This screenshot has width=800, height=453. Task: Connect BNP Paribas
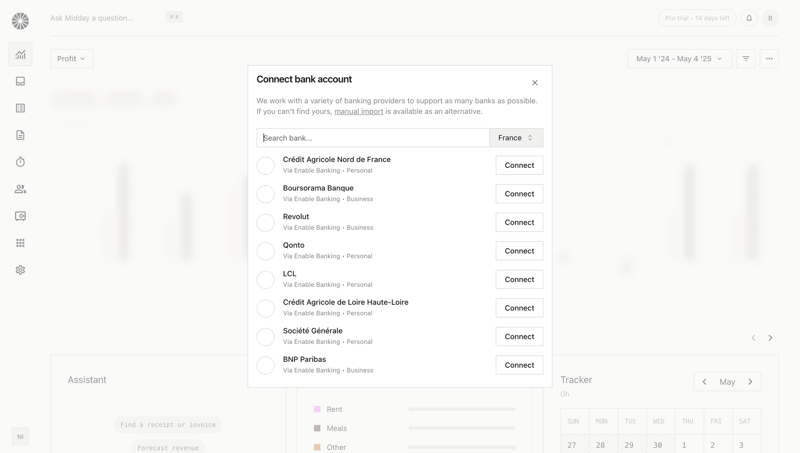point(519,365)
